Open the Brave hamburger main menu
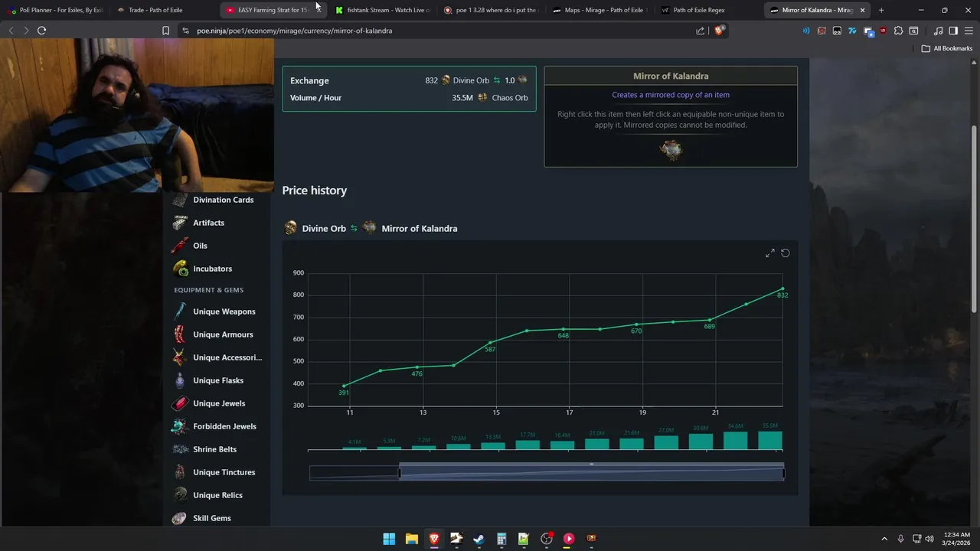The image size is (980, 551). [x=969, y=31]
